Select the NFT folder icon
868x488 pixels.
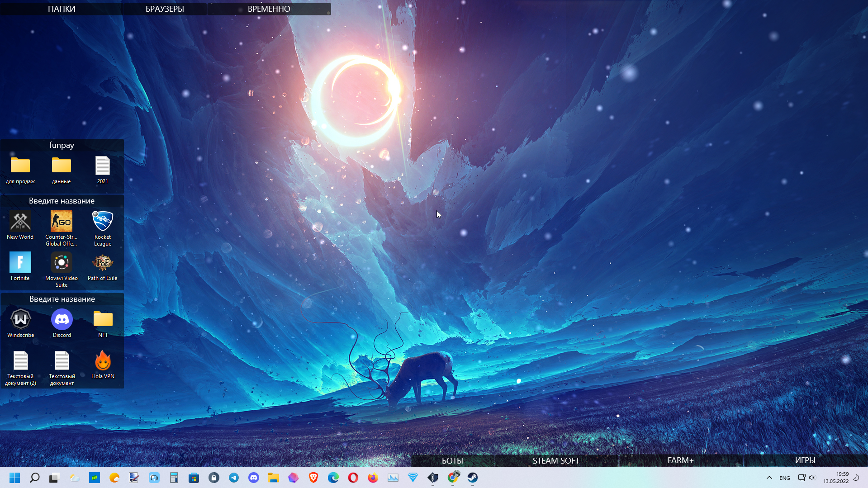click(103, 324)
